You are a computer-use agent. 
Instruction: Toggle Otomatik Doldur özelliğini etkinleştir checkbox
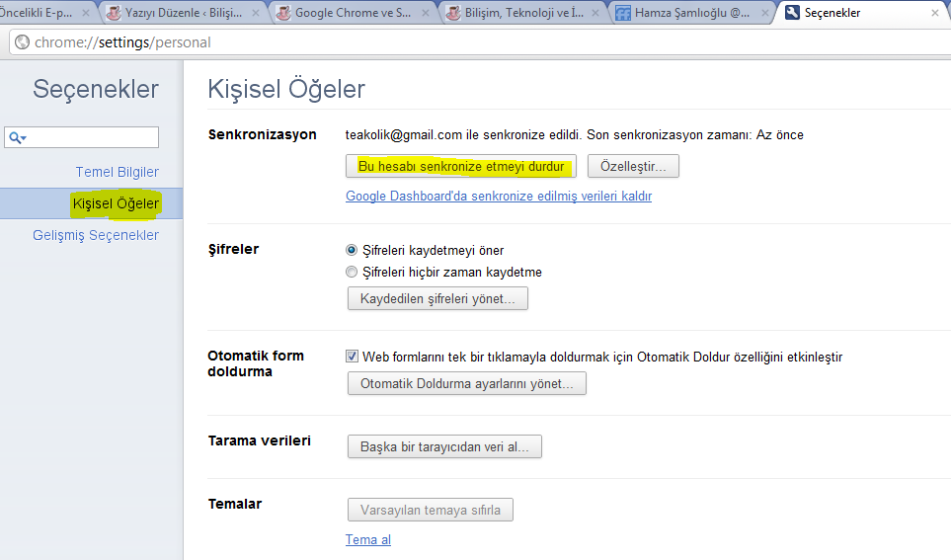click(x=352, y=357)
